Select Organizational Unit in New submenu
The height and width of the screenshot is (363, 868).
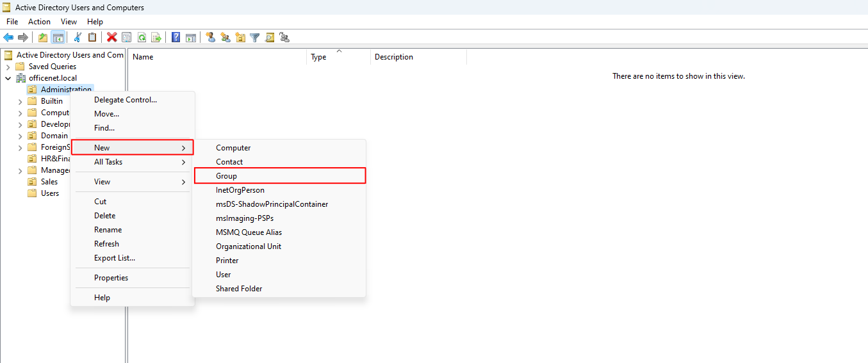(x=249, y=246)
